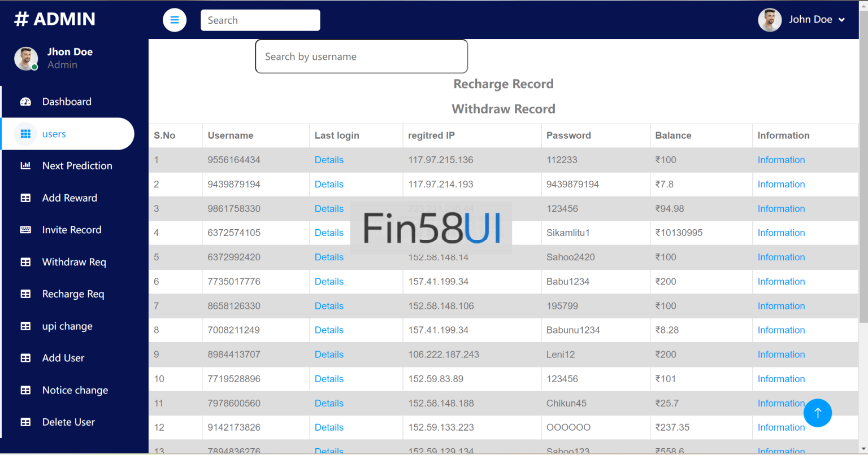Click the hamburger menu toggle button

(x=175, y=20)
